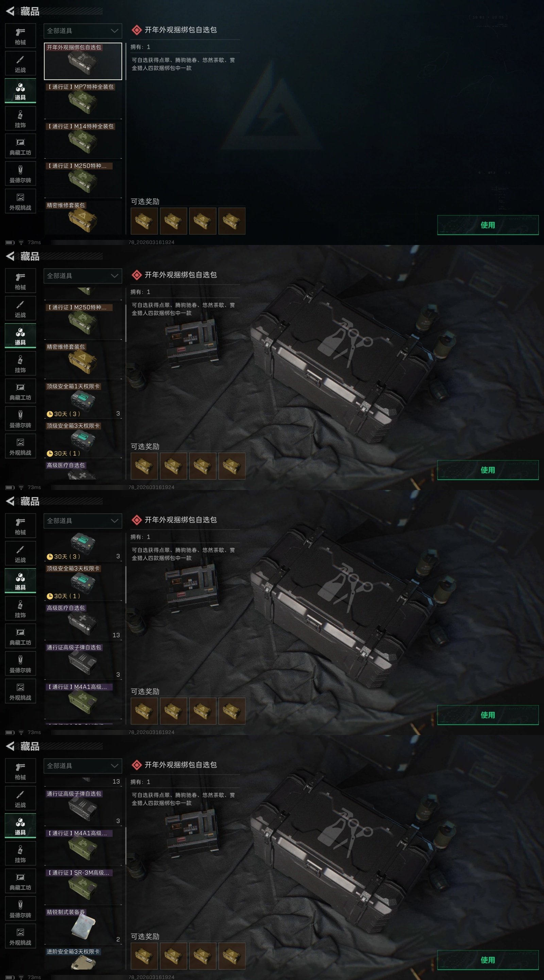Click highlighted 开年外观捆绑包自选包 list entry
544x980 pixels.
(83, 61)
